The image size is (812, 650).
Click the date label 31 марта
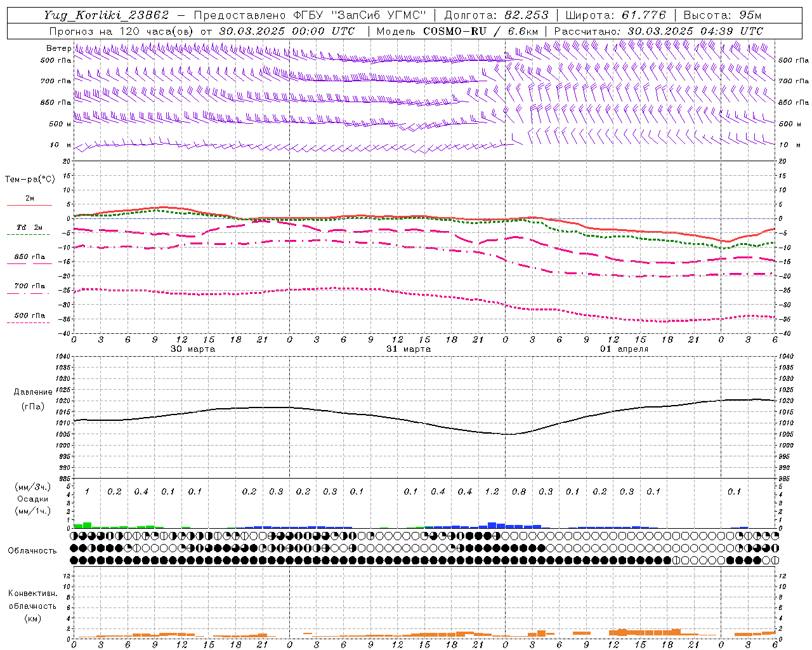tap(409, 349)
